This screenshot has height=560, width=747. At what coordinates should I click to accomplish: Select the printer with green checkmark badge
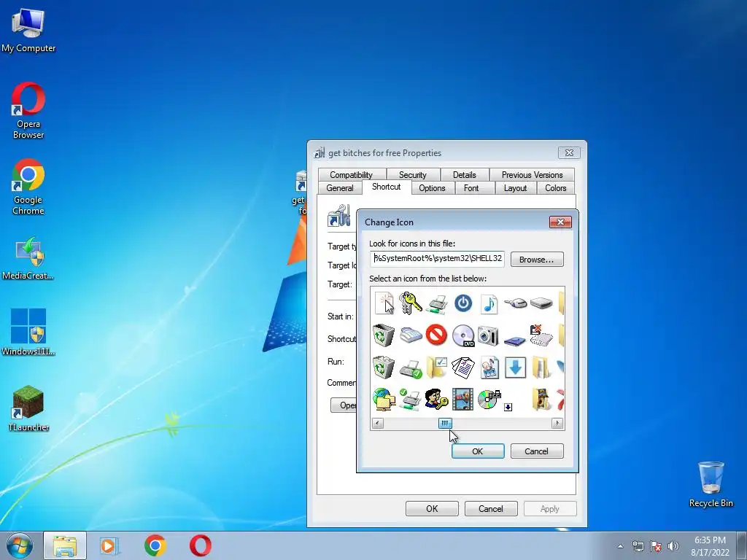pos(411,368)
